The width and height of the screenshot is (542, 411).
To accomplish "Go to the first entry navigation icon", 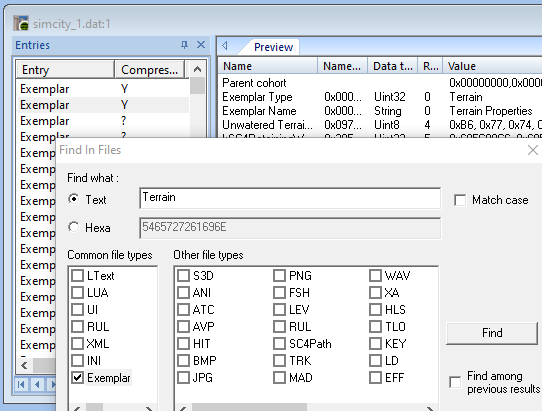I will 21,384.
